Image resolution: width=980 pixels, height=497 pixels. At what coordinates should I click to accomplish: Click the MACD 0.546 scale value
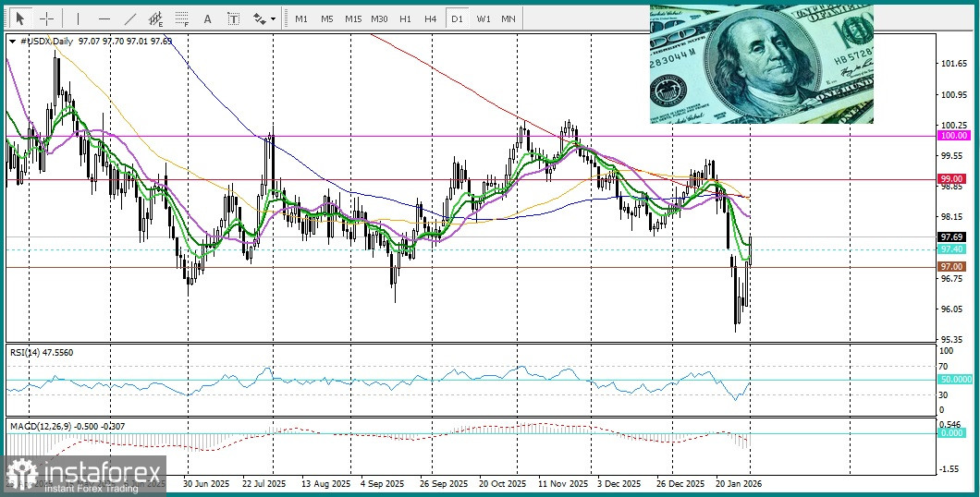(951, 424)
